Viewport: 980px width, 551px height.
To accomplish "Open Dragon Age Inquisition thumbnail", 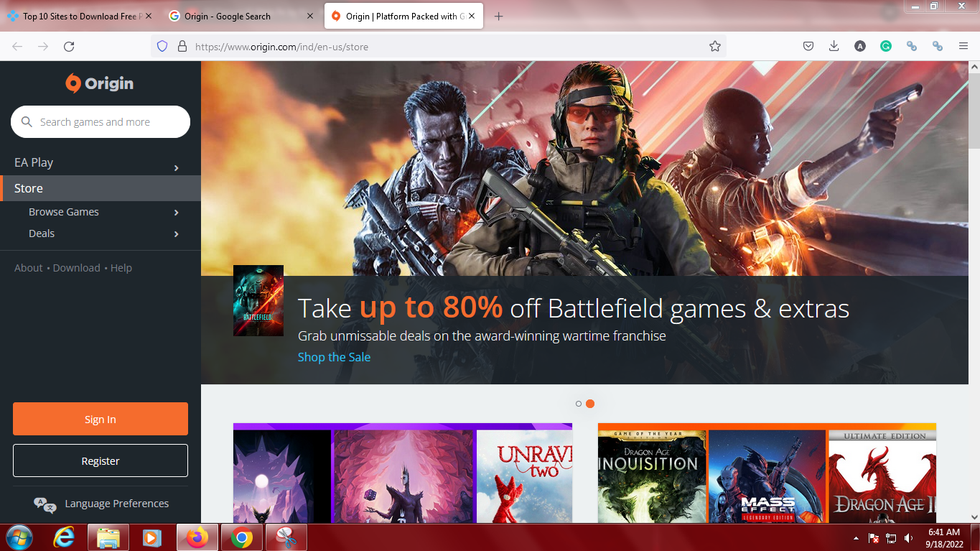I will coord(652,476).
